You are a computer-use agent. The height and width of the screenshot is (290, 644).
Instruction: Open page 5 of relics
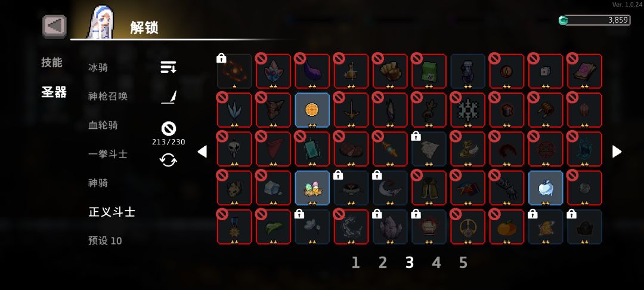pos(463,263)
